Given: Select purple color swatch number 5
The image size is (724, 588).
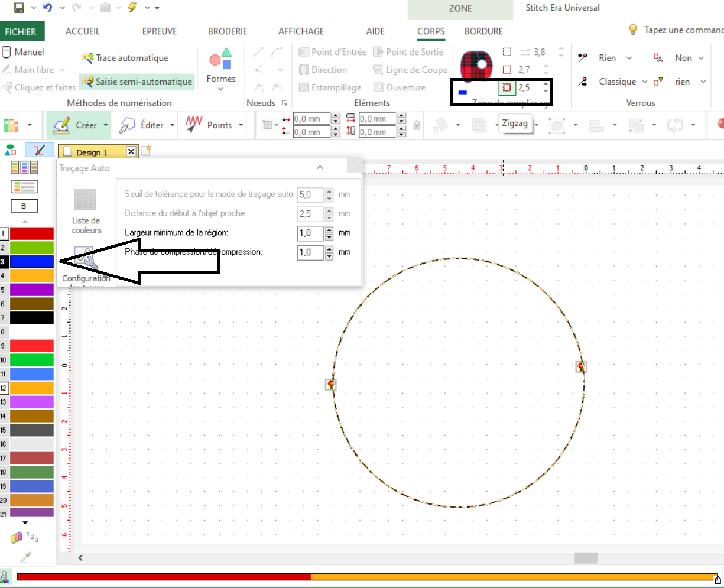Looking at the screenshot, I should click(x=32, y=290).
